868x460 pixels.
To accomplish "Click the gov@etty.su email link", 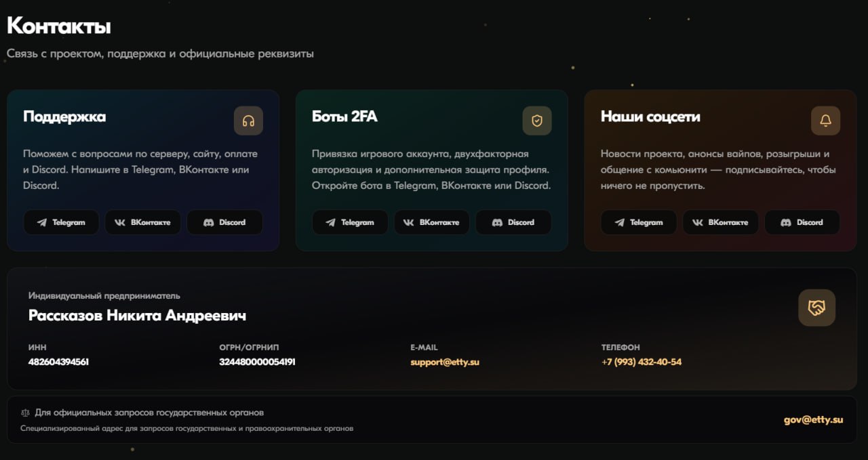I will pos(814,419).
